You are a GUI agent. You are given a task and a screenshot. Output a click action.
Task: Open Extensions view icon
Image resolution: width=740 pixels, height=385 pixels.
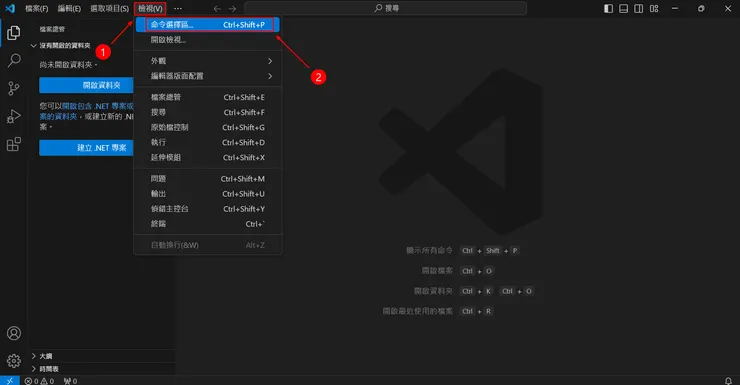pos(14,144)
